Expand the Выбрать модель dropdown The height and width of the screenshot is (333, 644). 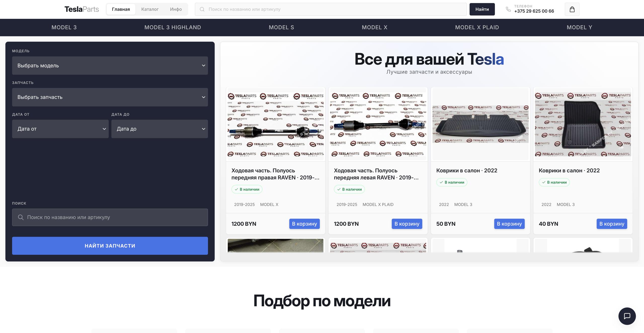pos(110,65)
